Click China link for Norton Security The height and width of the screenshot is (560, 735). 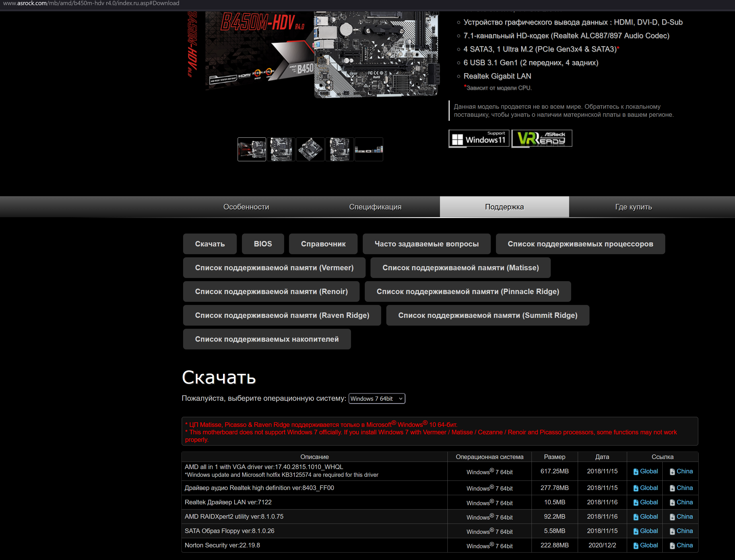[x=685, y=545]
